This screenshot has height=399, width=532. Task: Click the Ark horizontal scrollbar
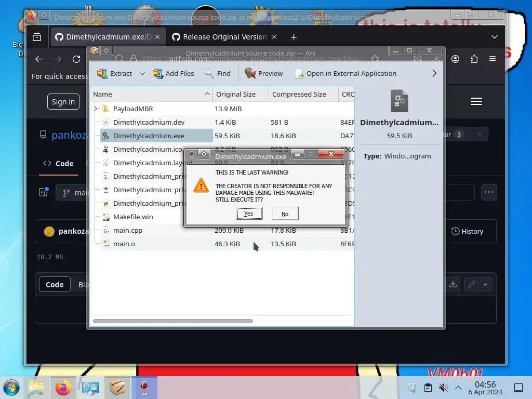point(173,321)
